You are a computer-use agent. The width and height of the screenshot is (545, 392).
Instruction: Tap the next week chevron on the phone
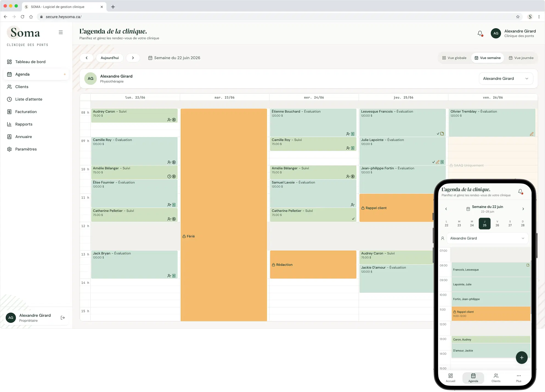523,209
